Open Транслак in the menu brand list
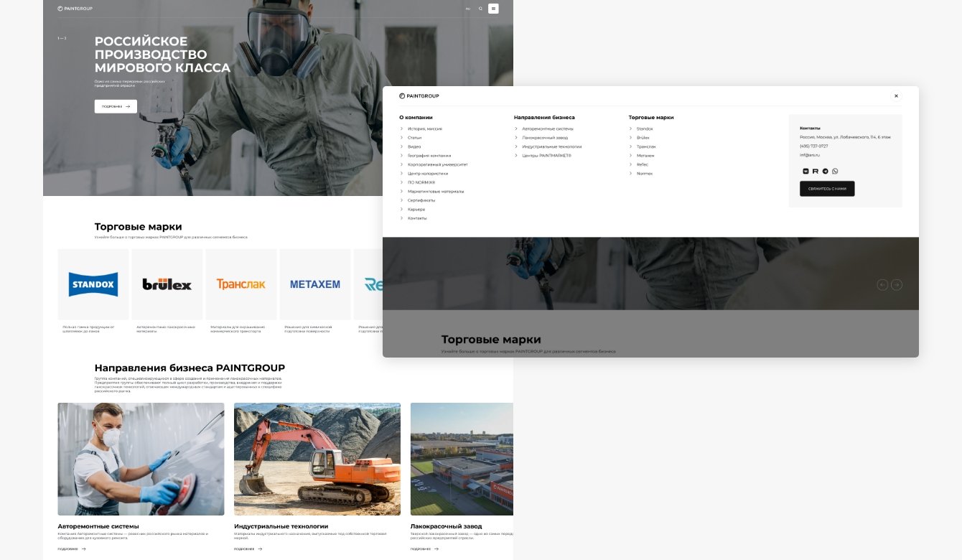Screen dimensions: 962x560 [646, 146]
